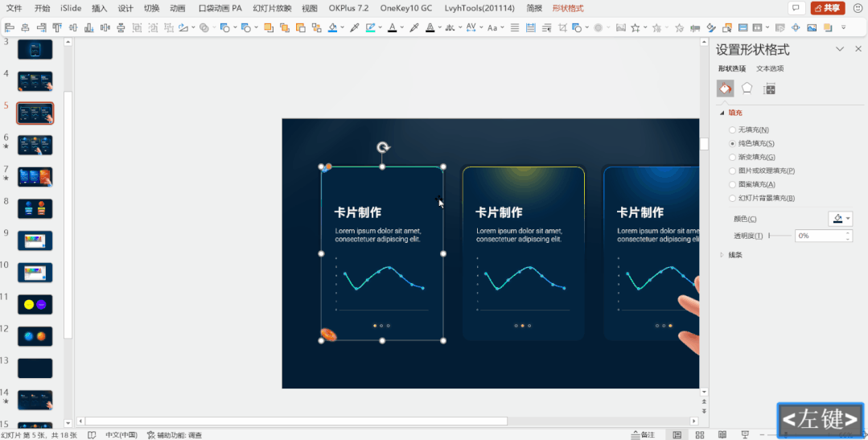Open toolbar overflow customize arrow
The height and width of the screenshot is (440, 868).
coord(844,27)
